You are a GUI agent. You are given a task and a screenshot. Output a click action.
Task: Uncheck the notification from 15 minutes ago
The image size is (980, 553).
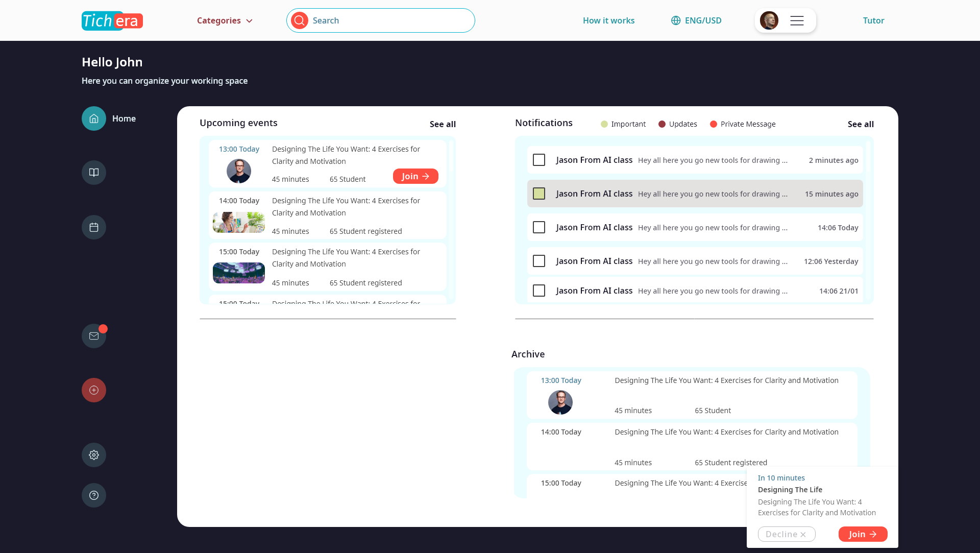tap(539, 194)
